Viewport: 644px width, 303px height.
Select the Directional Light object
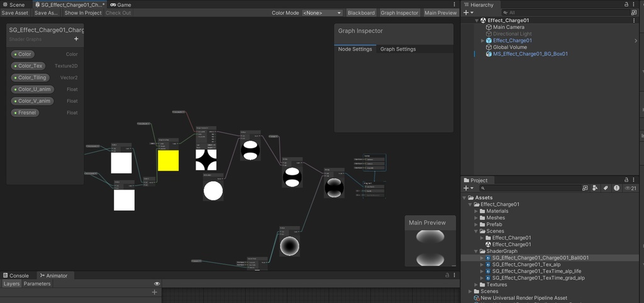512,34
